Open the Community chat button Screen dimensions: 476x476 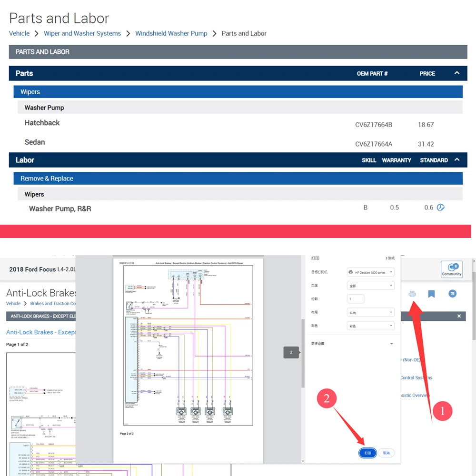[x=452, y=269]
